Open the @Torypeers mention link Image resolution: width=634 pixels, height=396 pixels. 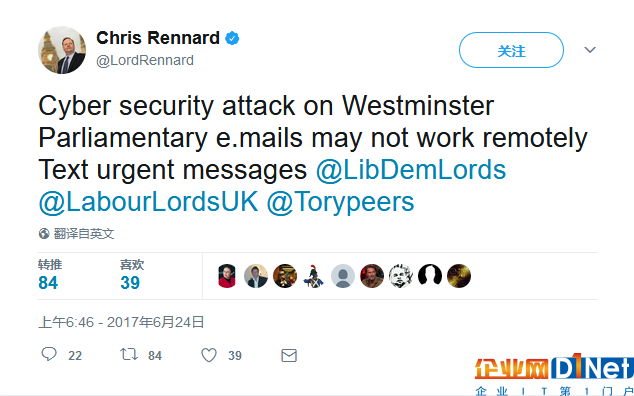tap(340, 202)
